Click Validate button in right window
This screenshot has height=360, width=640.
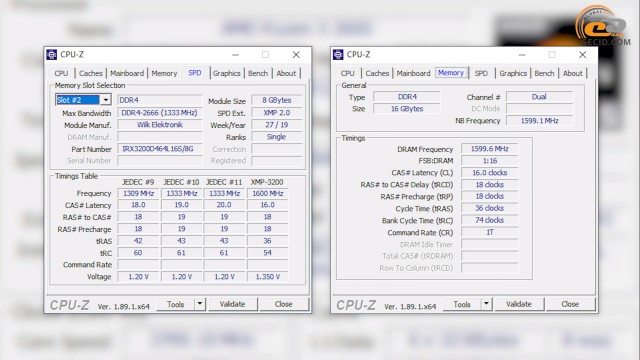pos(519,304)
